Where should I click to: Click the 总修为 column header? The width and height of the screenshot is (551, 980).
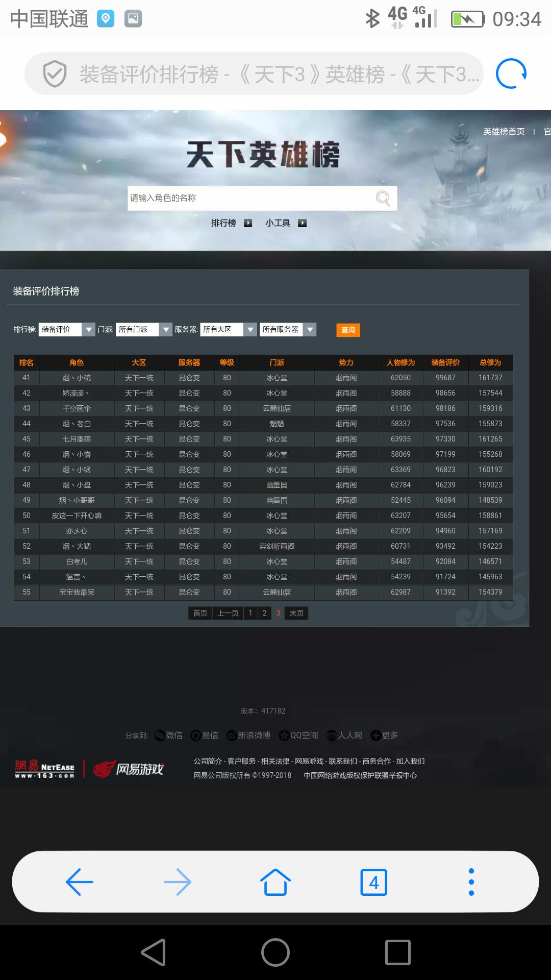point(490,362)
